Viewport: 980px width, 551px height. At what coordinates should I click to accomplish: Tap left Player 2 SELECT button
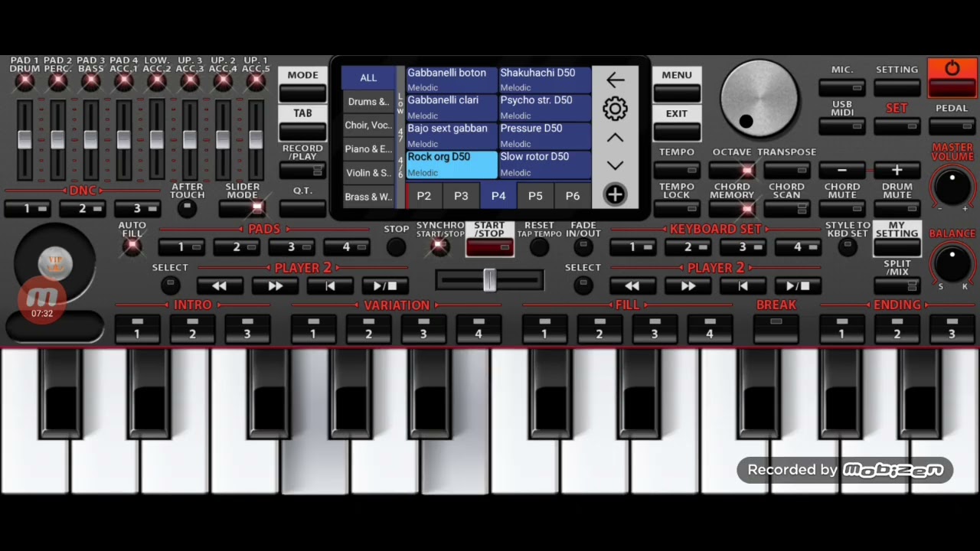click(x=170, y=285)
